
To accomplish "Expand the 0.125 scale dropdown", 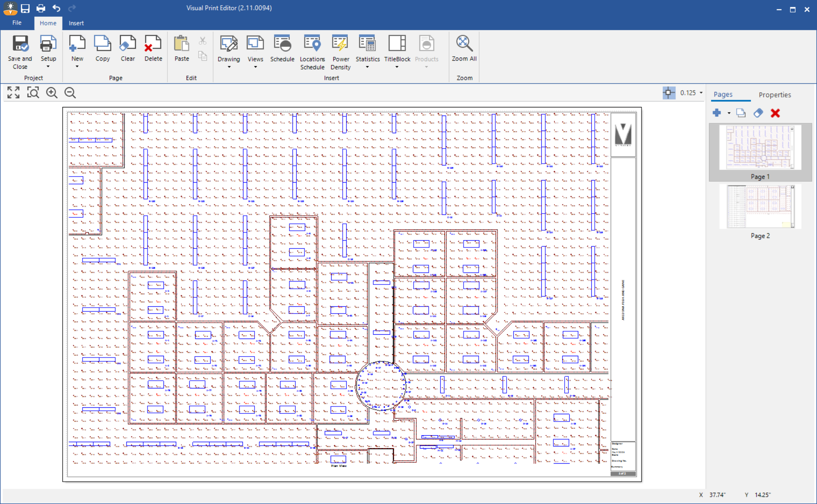I will tap(701, 93).
